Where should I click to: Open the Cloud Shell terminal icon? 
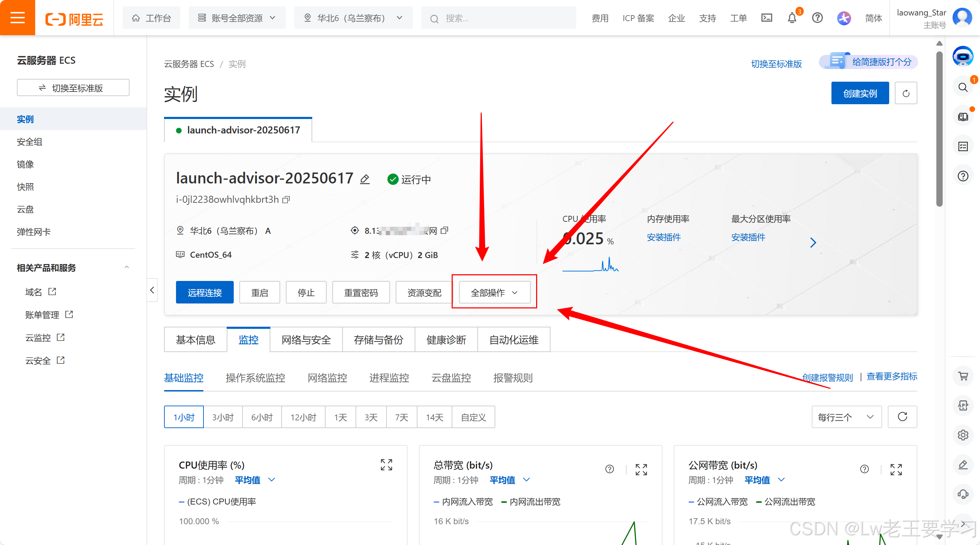tap(766, 18)
